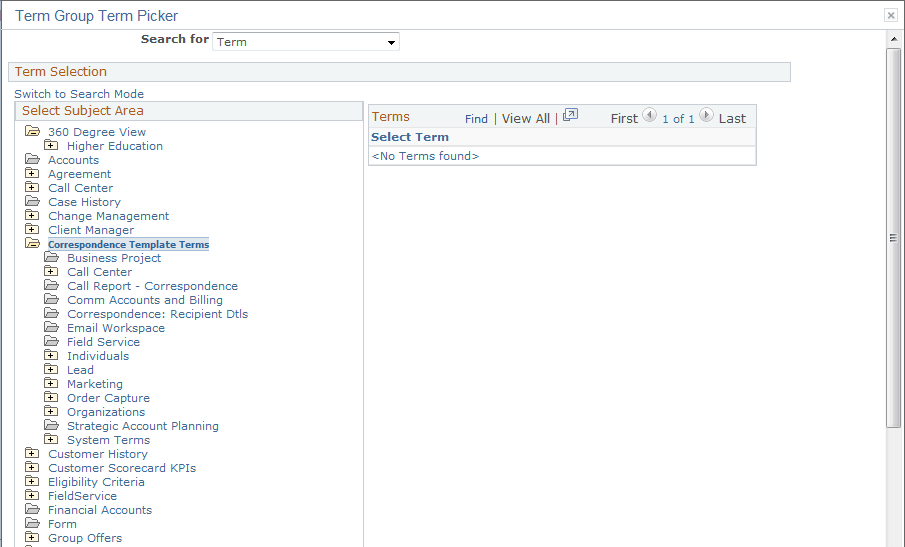The height and width of the screenshot is (547, 905).
Task: Click First link in Terms grid
Action: [x=624, y=119]
